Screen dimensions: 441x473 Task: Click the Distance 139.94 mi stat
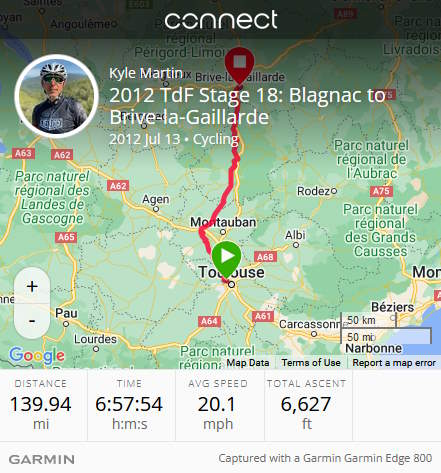coord(41,405)
